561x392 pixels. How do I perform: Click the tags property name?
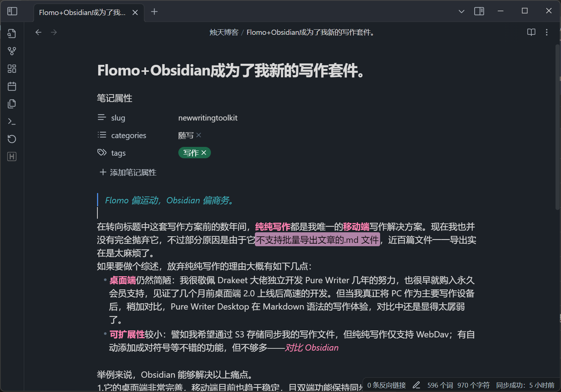(x=118, y=153)
